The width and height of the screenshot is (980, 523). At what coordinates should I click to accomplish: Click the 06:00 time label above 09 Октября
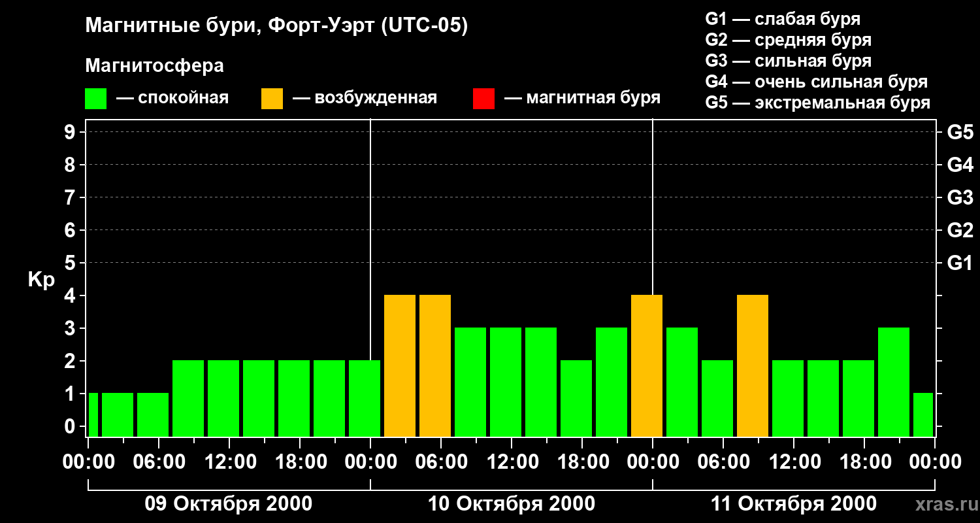tap(158, 462)
